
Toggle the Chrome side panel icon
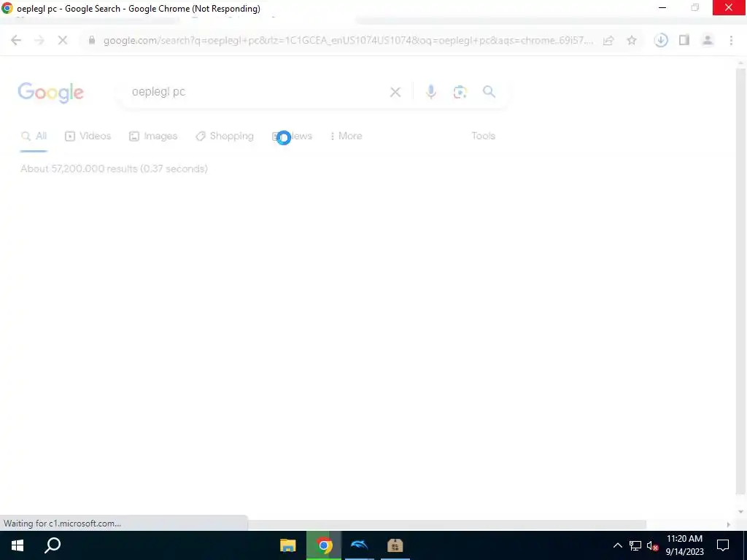point(684,41)
